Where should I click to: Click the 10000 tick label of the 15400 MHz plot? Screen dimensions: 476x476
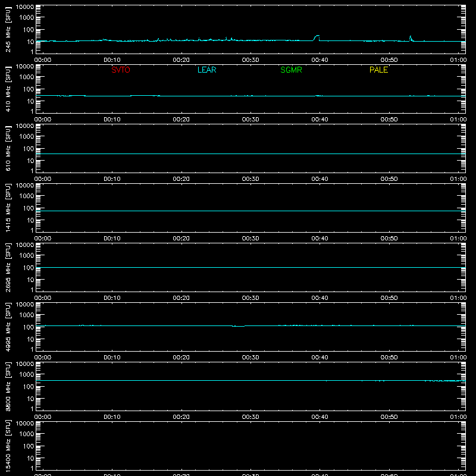(x=25, y=424)
